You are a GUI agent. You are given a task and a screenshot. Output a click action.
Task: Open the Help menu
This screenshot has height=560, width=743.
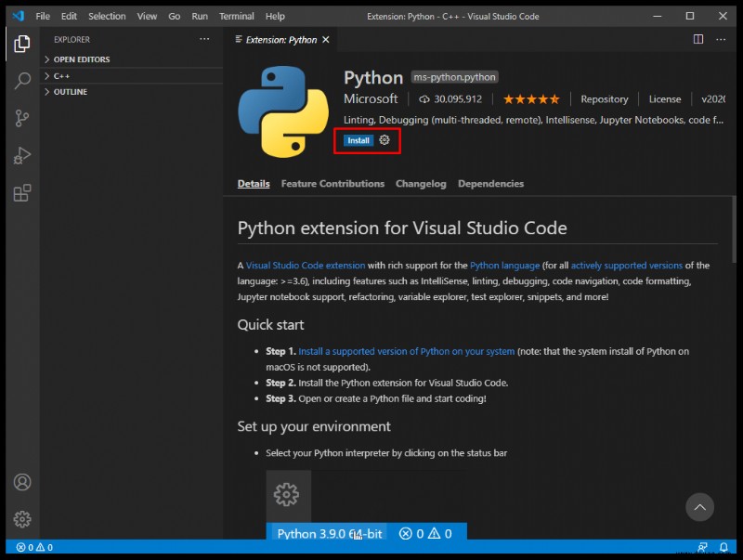coord(275,16)
